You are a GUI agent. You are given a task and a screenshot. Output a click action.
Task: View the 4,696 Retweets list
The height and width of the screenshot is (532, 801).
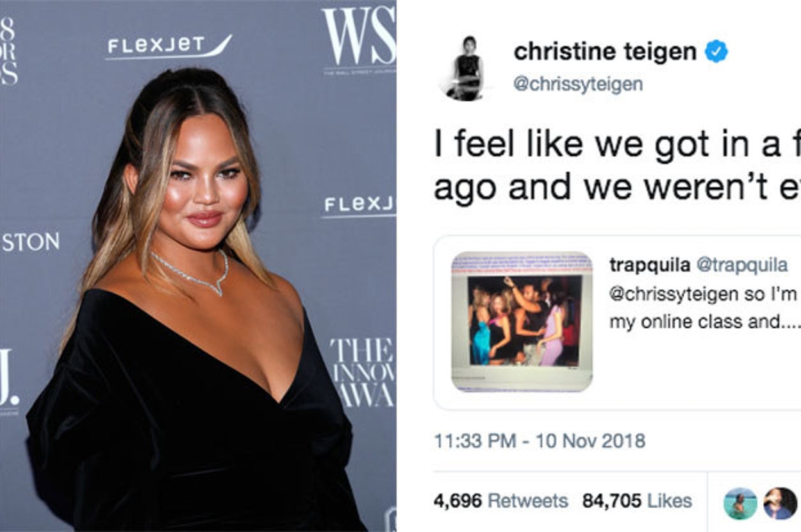pos(500,501)
